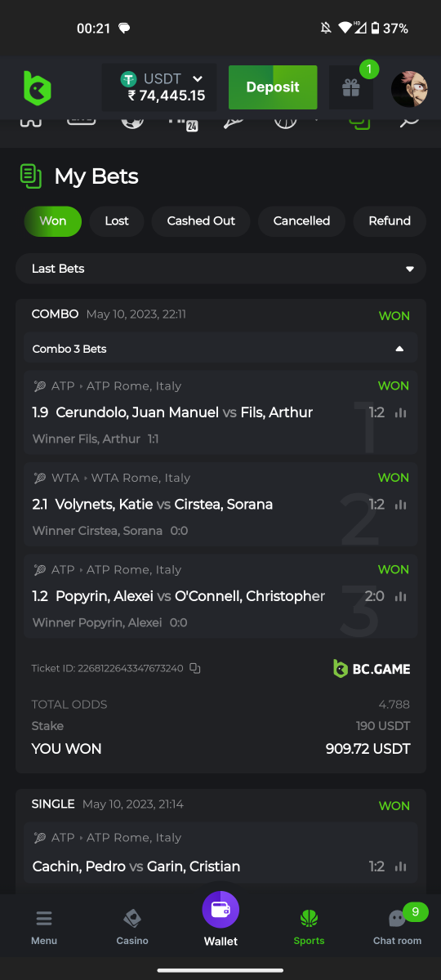Open the gift rewards icon
The height and width of the screenshot is (980, 441).
(351, 87)
